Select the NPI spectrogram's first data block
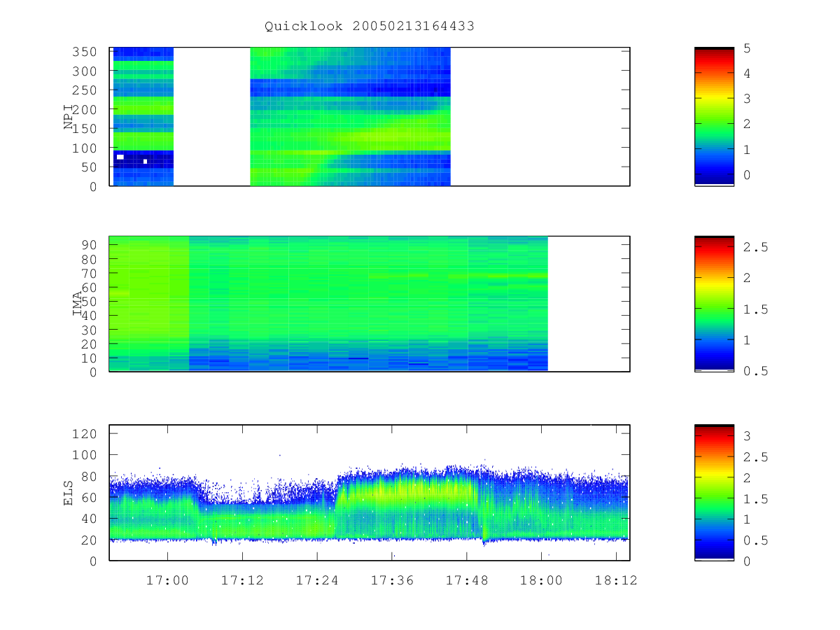The height and width of the screenshot is (630, 840). point(143,117)
